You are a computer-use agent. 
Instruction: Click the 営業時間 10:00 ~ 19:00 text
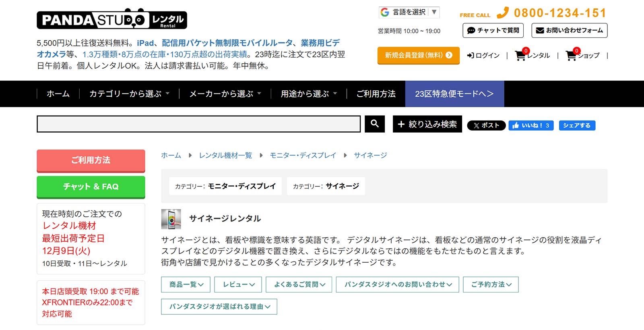(x=409, y=31)
